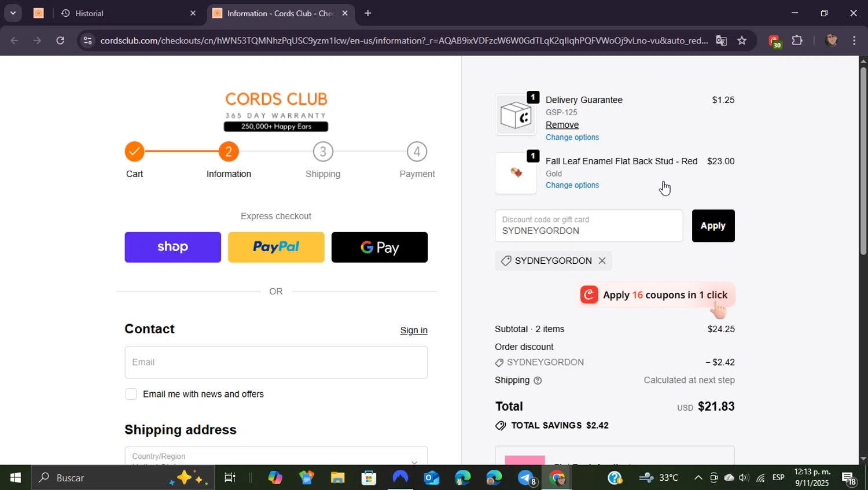Select the Shipping step circle
868x490 pixels.
click(x=323, y=152)
